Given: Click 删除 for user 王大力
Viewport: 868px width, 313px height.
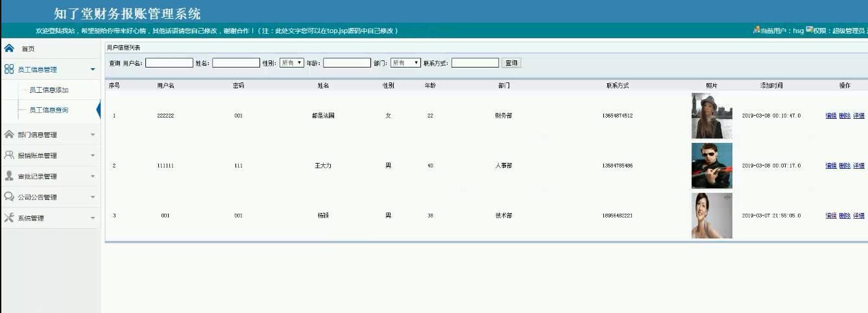Looking at the screenshot, I should coord(844,166).
